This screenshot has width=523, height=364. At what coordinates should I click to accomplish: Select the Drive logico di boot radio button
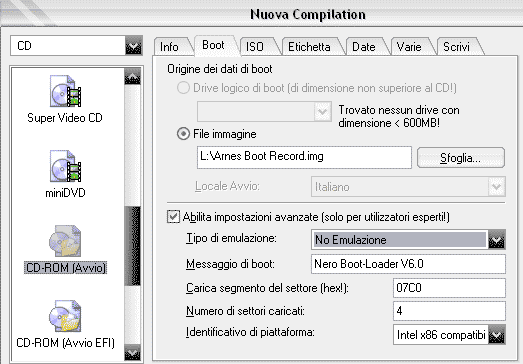pos(183,88)
